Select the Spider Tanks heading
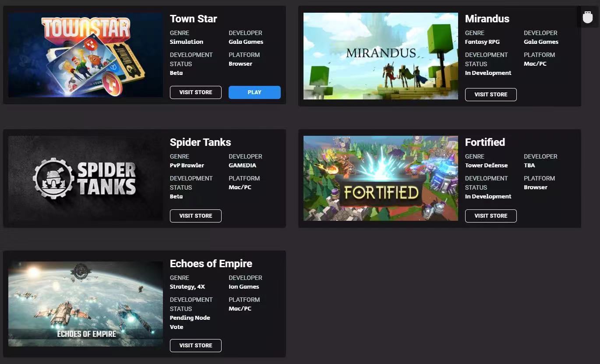 click(x=200, y=142)
